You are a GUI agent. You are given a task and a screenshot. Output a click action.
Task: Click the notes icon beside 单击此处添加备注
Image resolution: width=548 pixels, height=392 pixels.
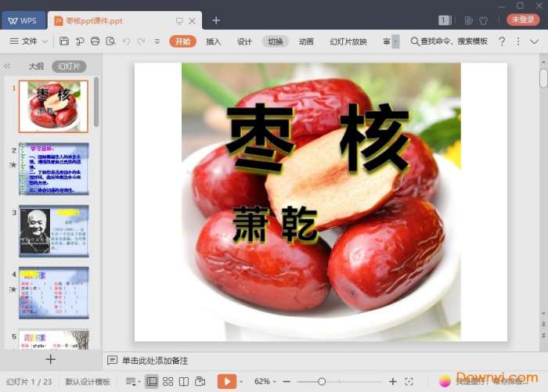tap(112, 360)
